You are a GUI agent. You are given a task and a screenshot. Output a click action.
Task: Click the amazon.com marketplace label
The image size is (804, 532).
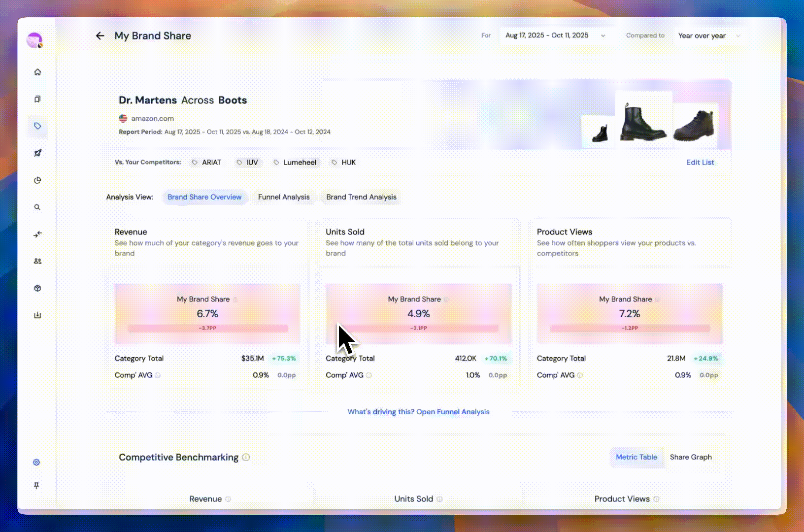click(152, 119)
